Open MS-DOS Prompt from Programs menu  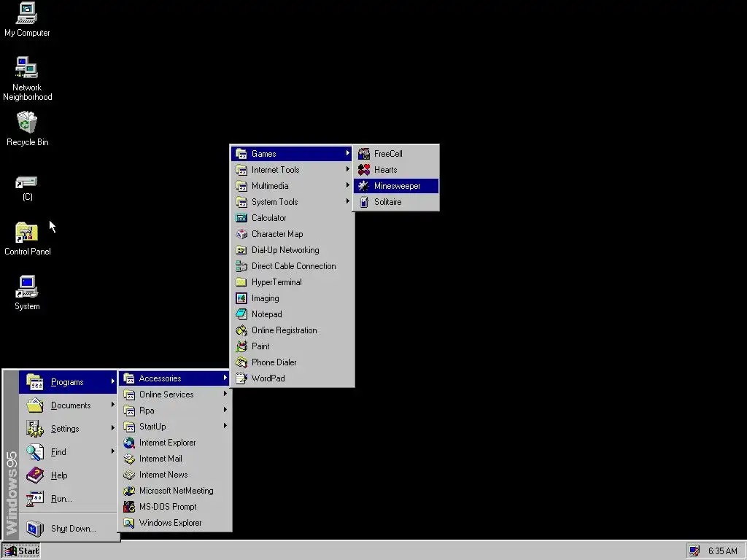coord(175,507)
